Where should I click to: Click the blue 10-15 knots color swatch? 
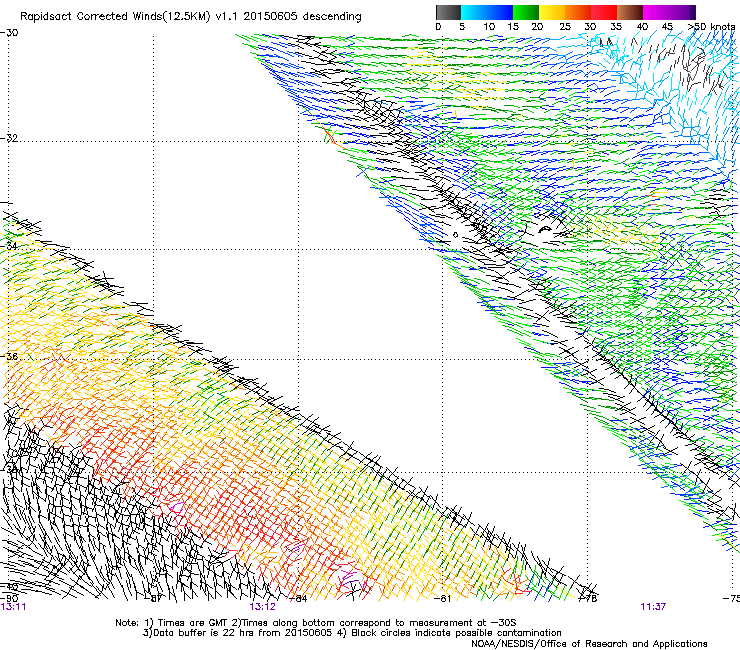click(x=500, y=12)
